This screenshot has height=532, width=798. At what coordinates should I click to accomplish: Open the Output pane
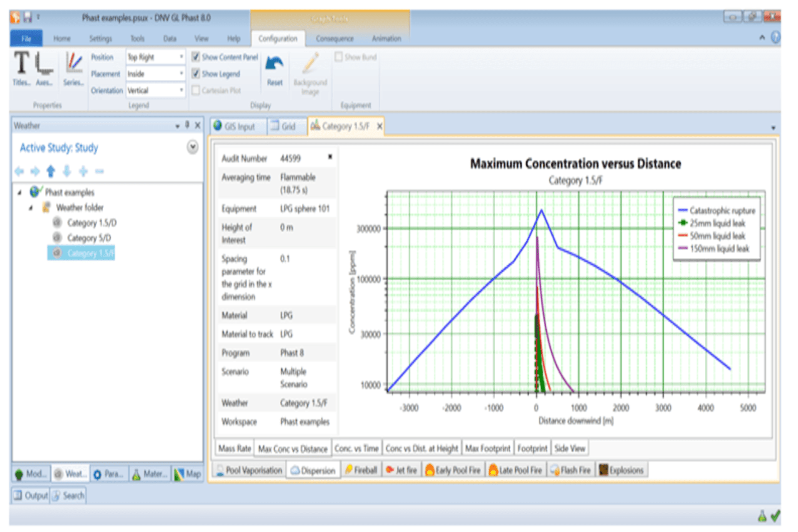30,496
